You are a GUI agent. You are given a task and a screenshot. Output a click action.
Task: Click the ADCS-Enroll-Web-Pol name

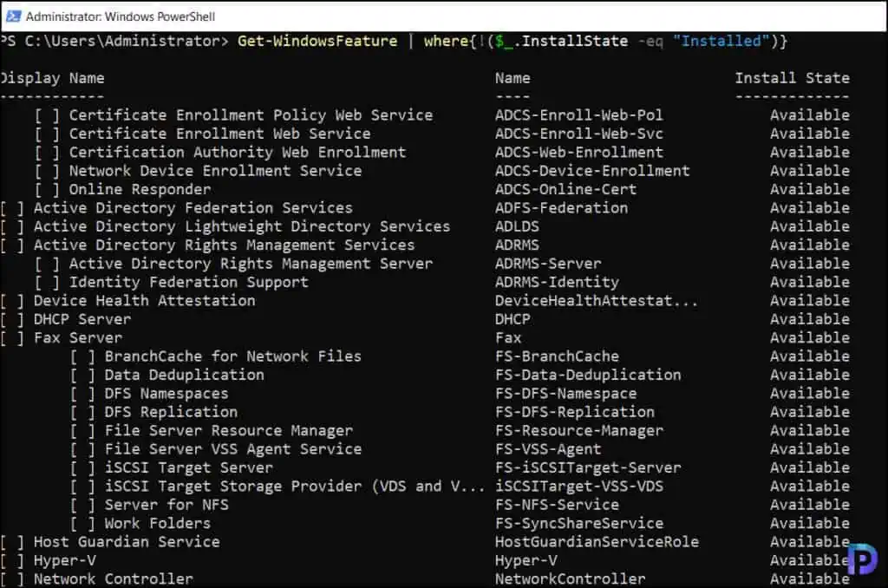pyautogui.click(x=578, y=115)
